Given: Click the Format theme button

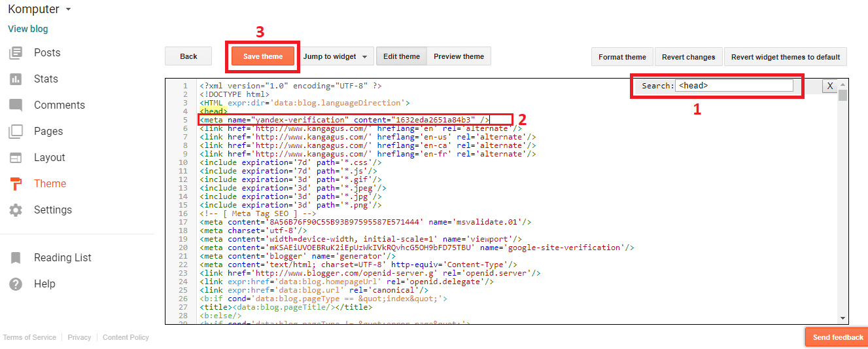Looking at the screenshot, I should click(622, 57).
